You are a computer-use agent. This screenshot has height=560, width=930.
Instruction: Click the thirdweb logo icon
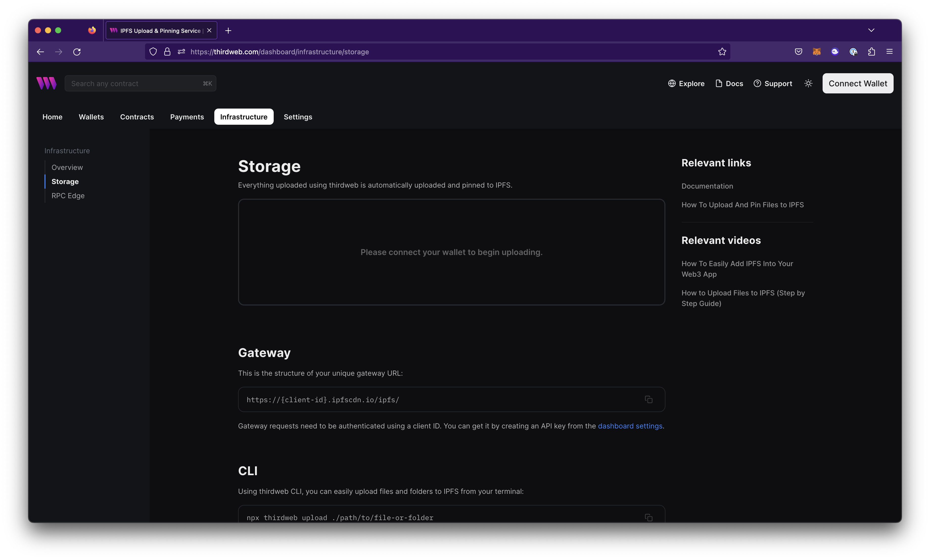46,83
